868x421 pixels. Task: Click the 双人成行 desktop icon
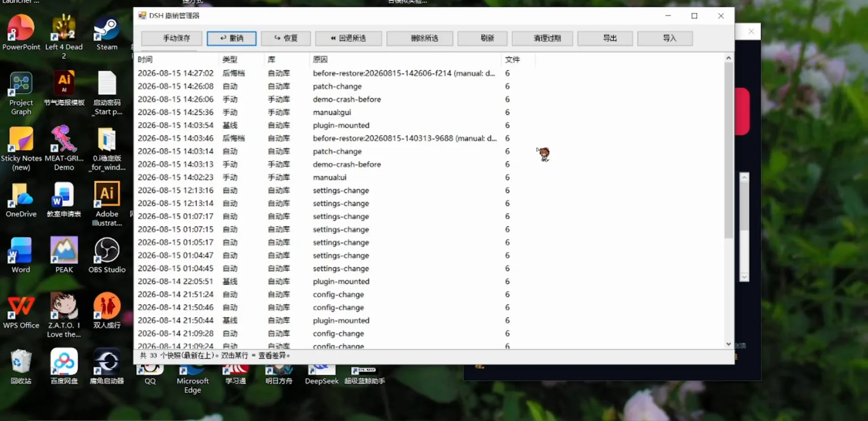[x=107, y=311]
